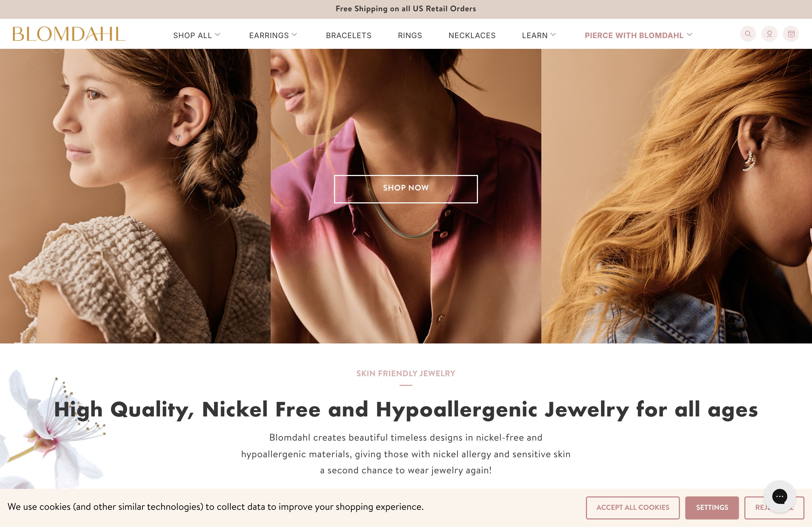Open the Necklaces menu item
This screenshot has width=812, height=527.
[472, 35]
